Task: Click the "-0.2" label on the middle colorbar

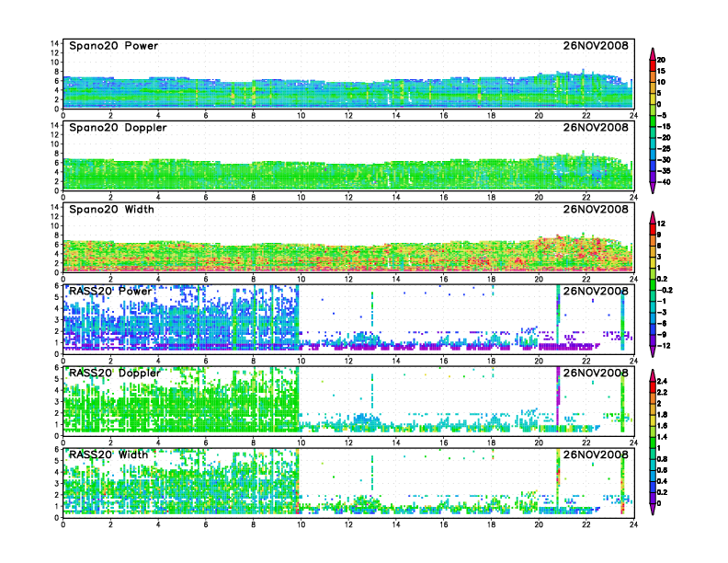Action: [665, 291]
